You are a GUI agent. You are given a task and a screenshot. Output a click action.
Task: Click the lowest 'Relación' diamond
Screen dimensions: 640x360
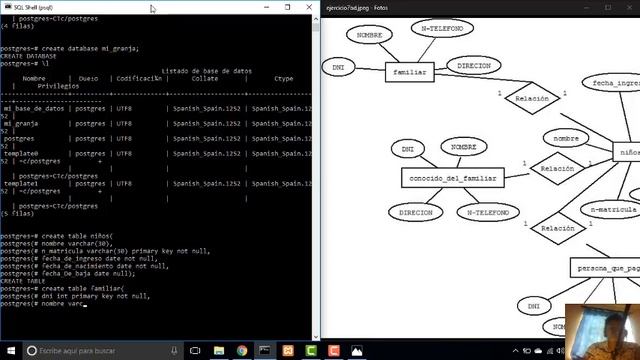pos(558,228)
